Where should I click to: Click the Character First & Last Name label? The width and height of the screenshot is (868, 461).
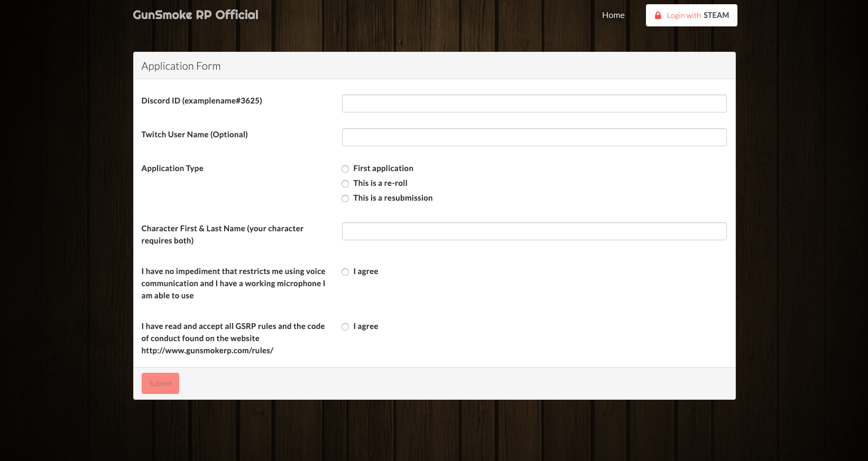point(222,234)
